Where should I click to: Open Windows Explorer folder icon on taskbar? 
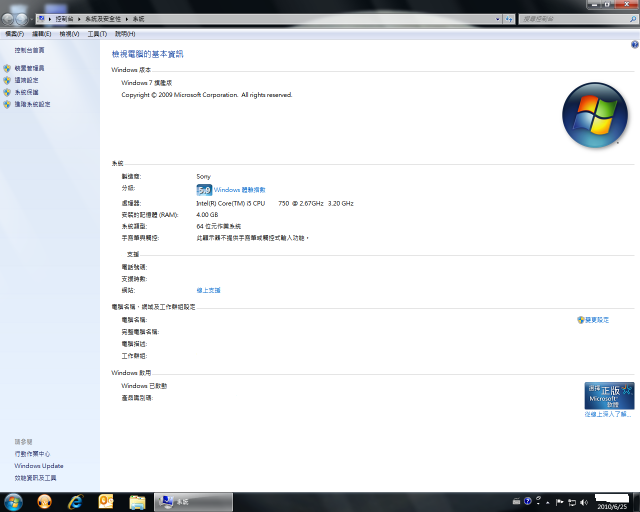coord(137,502)
